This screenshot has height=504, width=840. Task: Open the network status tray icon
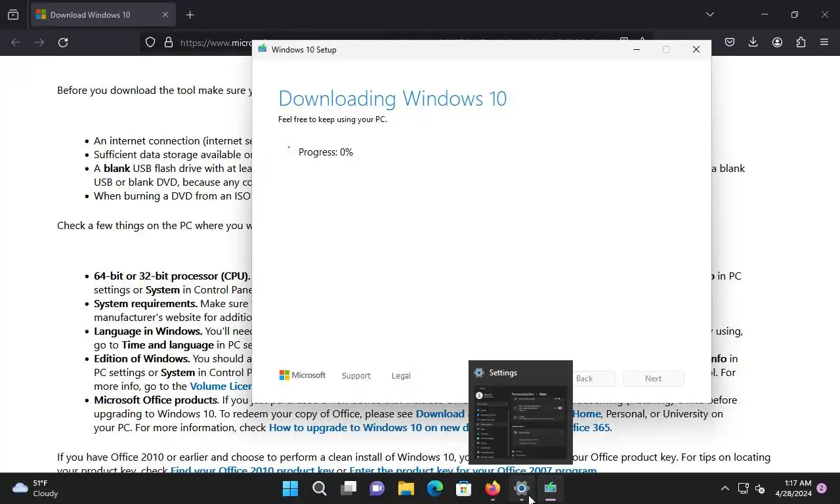pos(743,488)
